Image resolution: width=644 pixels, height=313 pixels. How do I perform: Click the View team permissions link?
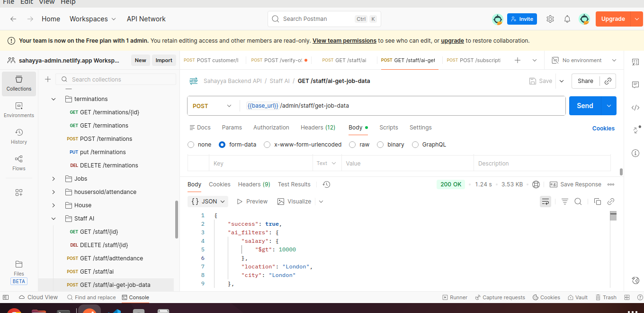[344, 41]
